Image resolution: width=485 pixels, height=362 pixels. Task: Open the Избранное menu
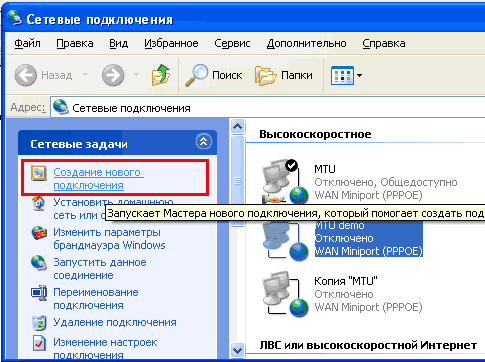(x=171, y=43)
